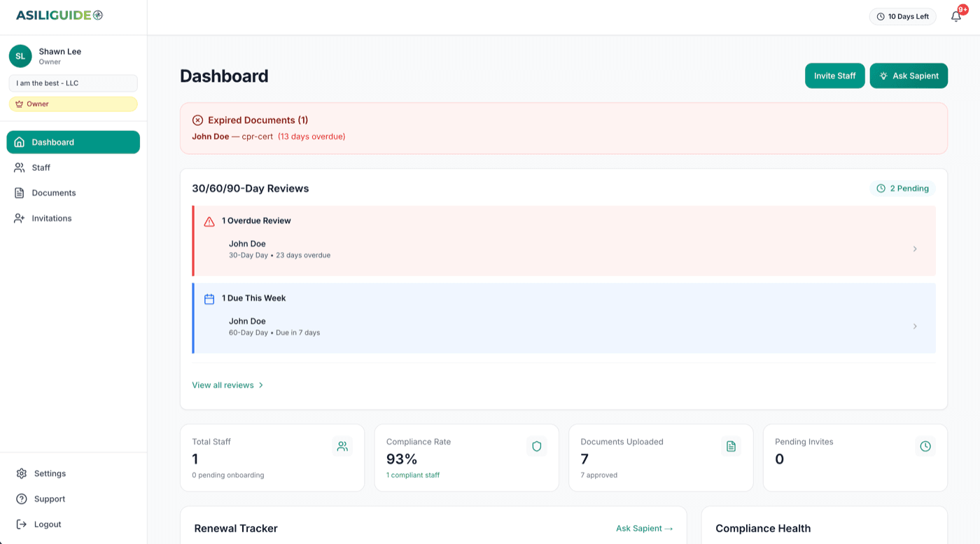Open the Documents section
This screenshot has width=980, height=544.
click(53, 193)
